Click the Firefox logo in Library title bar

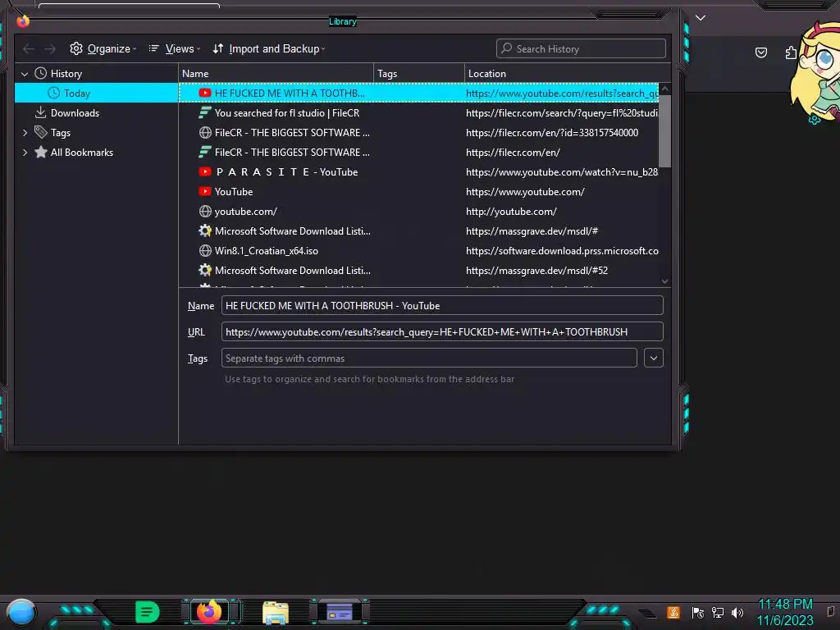pos(22,21)
